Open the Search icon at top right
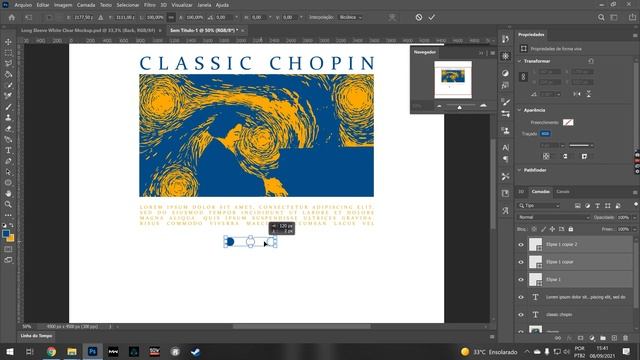Screen dimensions: 640x360 (x=601, y=17)
